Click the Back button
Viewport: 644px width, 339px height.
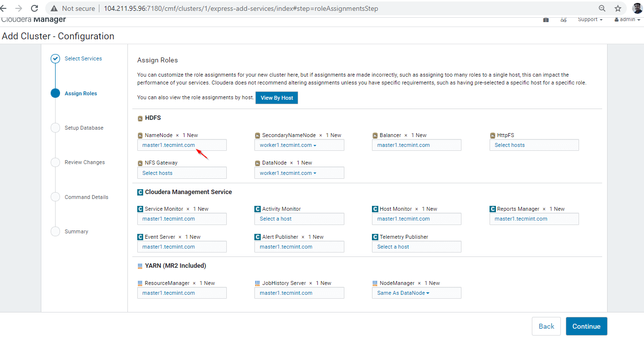546,326
